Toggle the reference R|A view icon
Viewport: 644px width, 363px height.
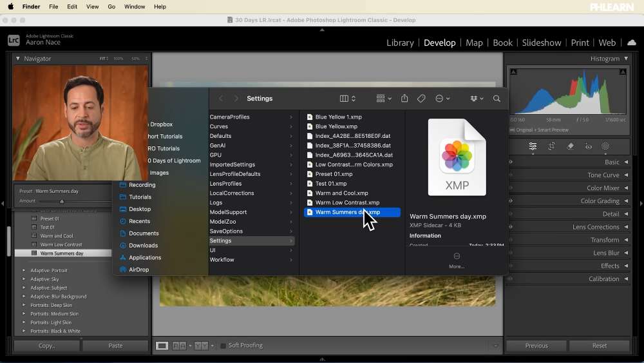point(179,346)
